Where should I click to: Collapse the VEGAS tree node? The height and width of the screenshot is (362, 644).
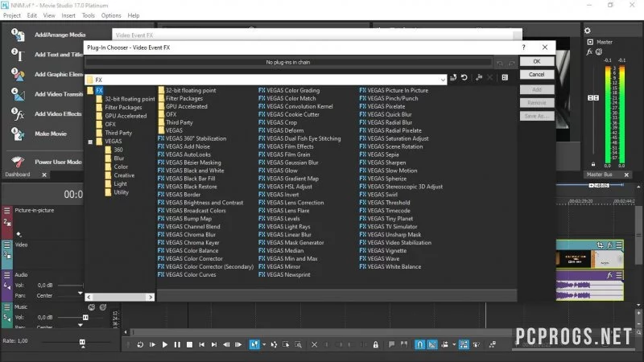coord(90,142)
